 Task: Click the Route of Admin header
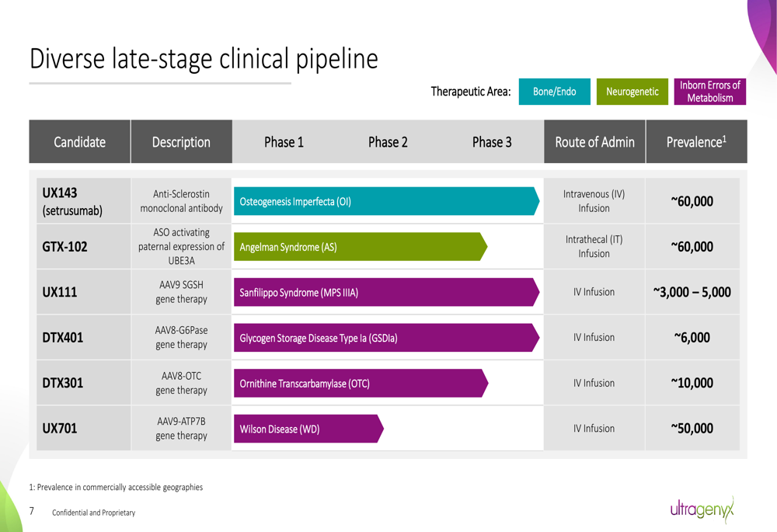coord(594,141)
